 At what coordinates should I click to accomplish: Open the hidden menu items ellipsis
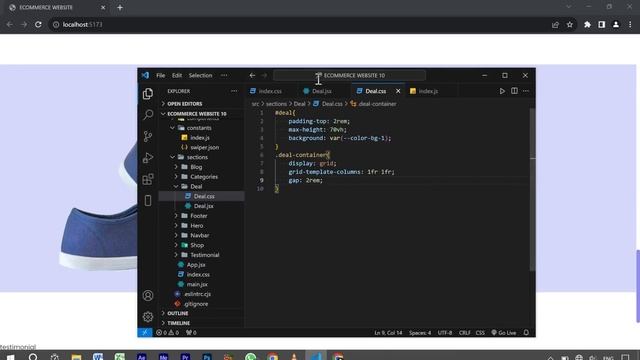point(224,75)
